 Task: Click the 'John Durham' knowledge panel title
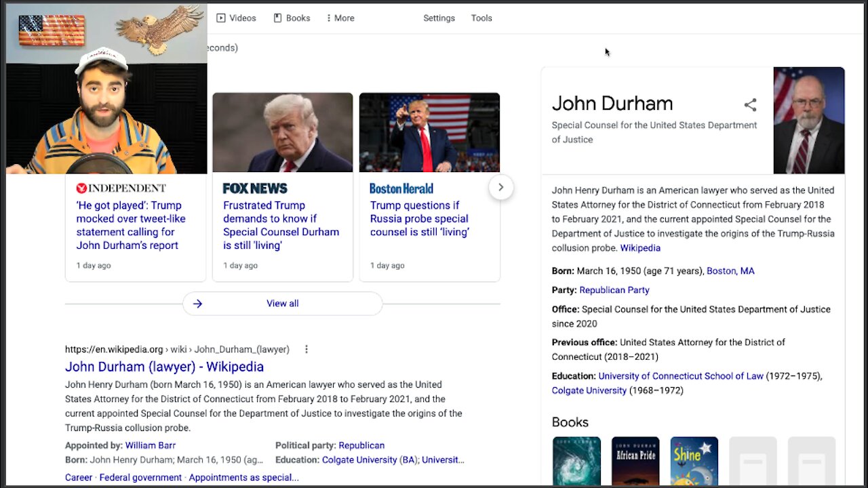tap(612, 104)
